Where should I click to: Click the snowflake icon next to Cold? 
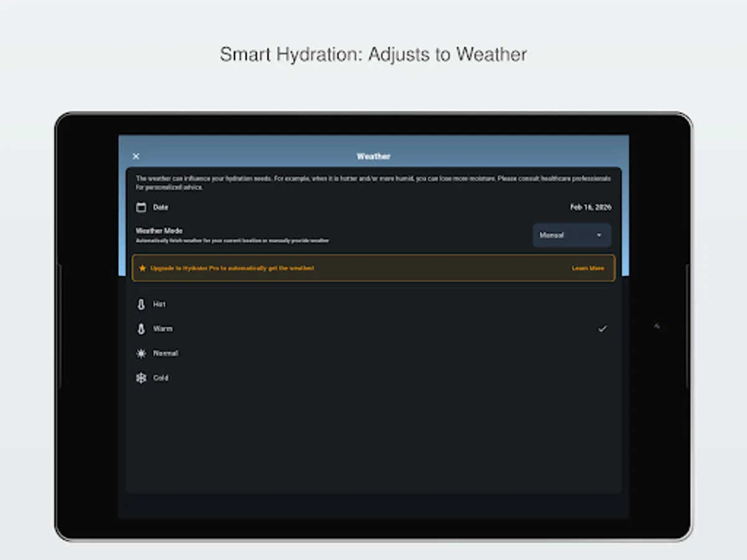pos(141,378)
